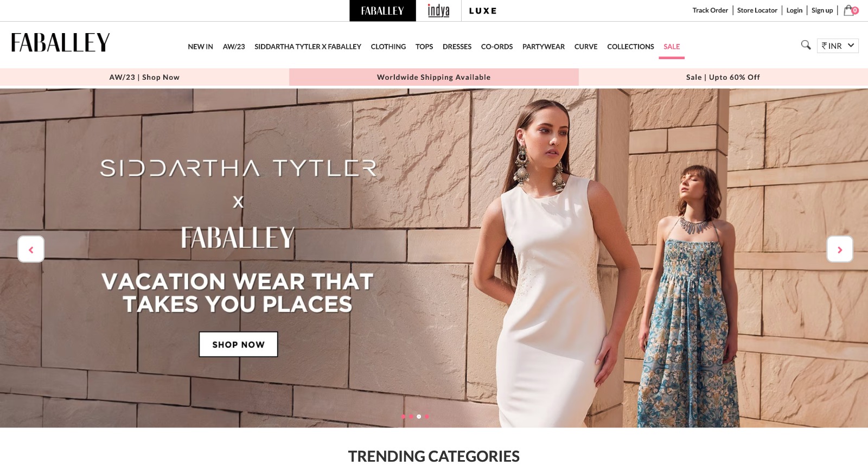Open the COLLECTIONS navigation menu
The width and height of the screenshot is (868, 472).
pos(630,47)
